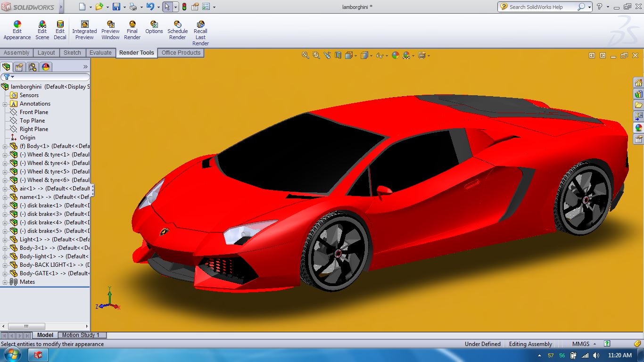The width and height of the screenshot is (644, 362).
Task: Expand the Annotations tree node
Action: [x=5, y=104]
